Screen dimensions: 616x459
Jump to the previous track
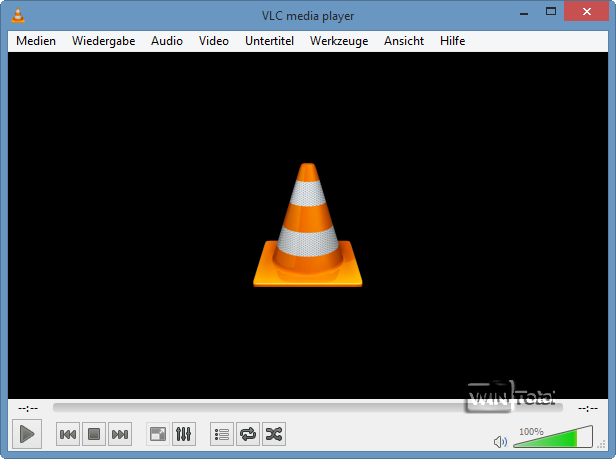[68, 434]
